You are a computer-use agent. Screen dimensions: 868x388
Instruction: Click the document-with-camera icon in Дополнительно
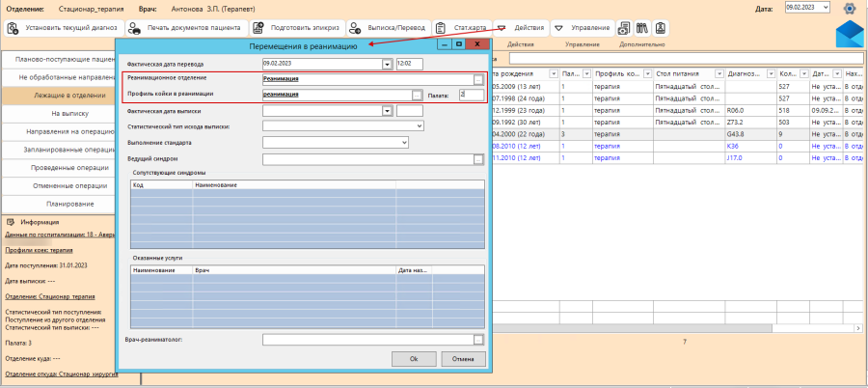tap(624, 28)
